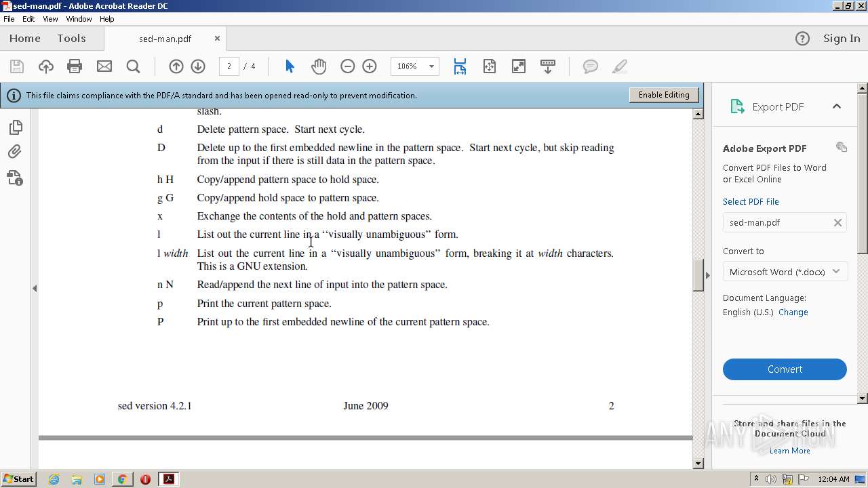
Task: Go to next page arrow
Action: (x=198, y=66)
